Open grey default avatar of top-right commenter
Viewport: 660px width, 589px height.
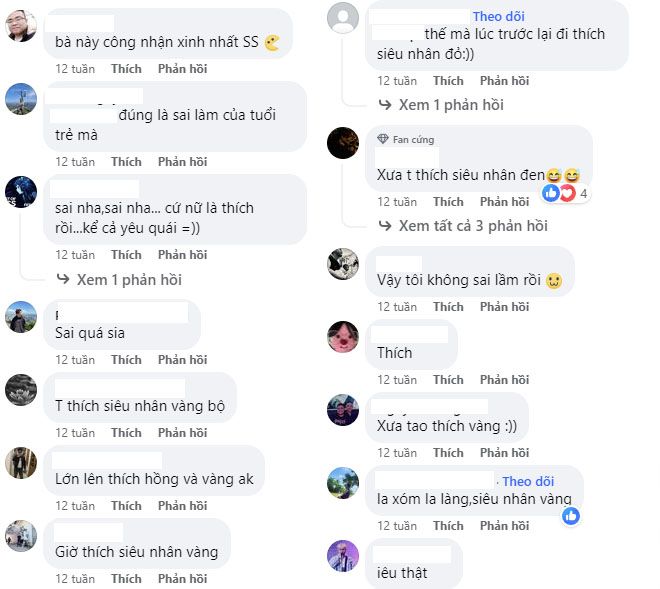pyautogui.click(x=343, y=18)
